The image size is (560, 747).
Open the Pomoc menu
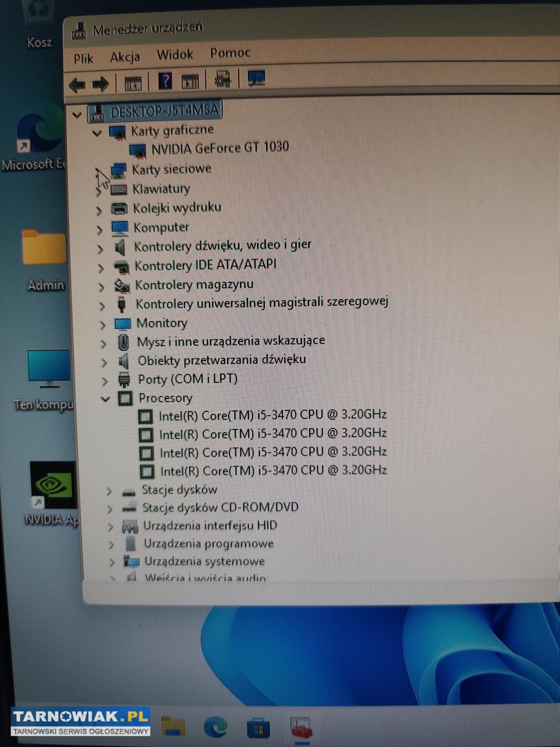pyautogui.click(x=230, y=53)
